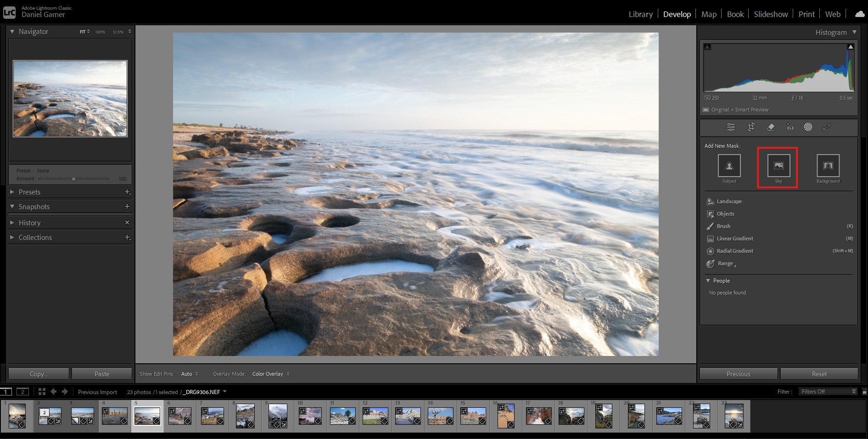Create a Select Sky mask
This screenshot has width=868, height=439.
point(778,166)
